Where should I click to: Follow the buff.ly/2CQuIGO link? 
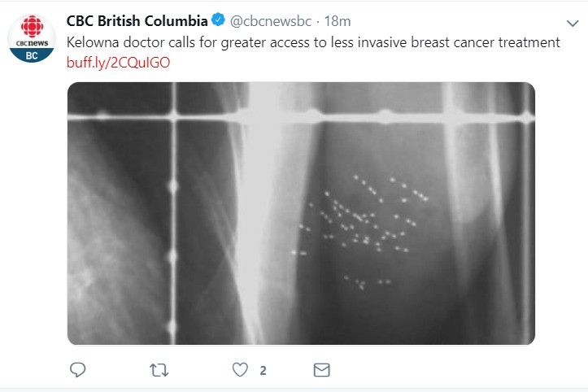(x=119, y=62)
